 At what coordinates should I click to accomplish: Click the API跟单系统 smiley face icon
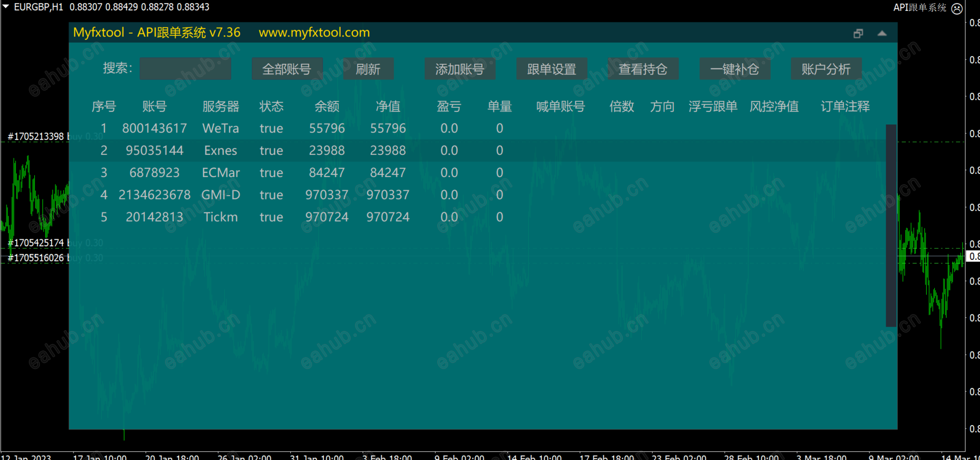[957, 8]
